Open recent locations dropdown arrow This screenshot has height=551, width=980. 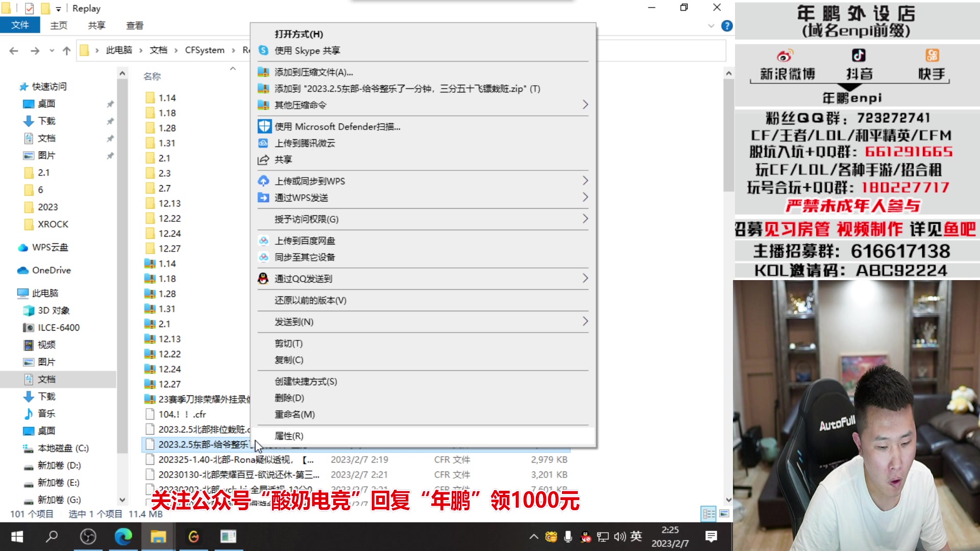click(x=52, y=51)
